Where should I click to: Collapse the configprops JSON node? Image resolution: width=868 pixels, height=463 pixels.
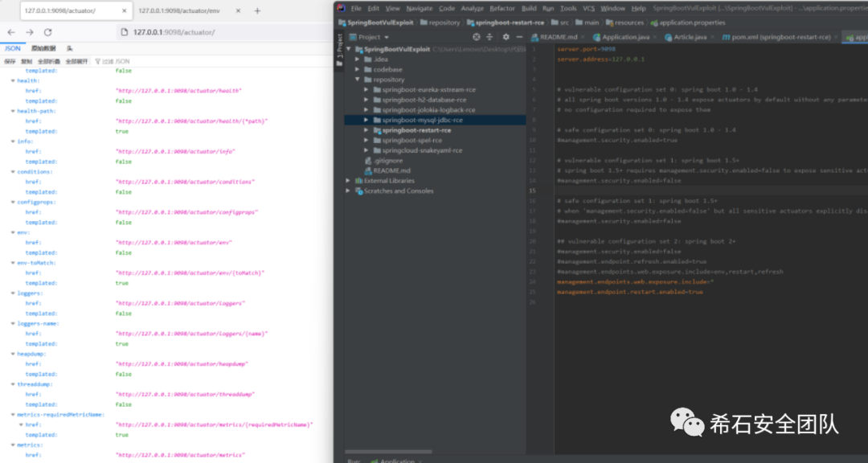(x=13, y=202)
